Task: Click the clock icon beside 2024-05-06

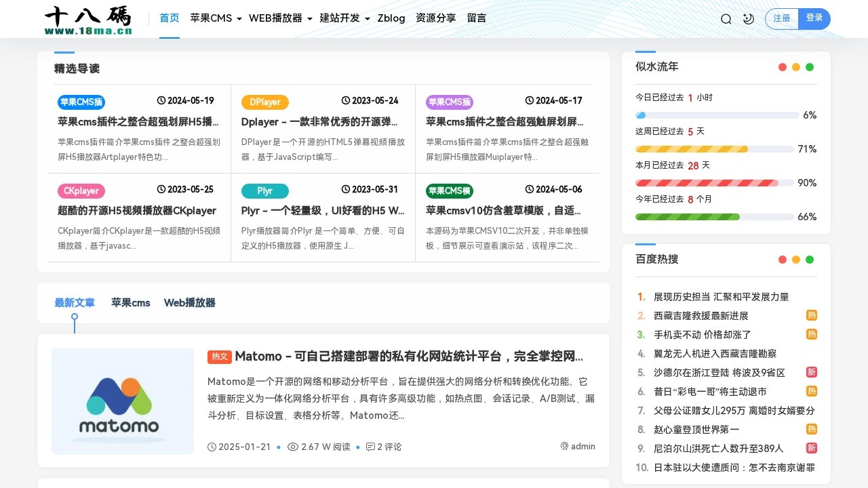Action: (x=530, y=189)
